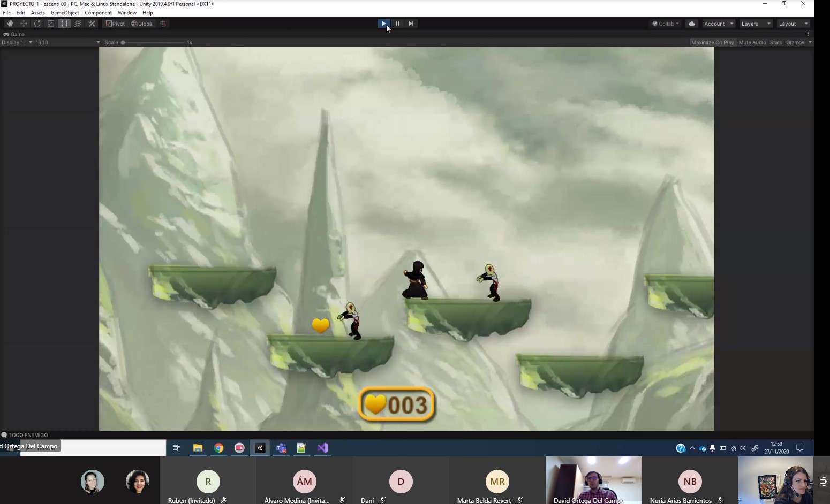Select Ruben (Invitado) participant tile
Screen dimensions: 830x504
208,480
